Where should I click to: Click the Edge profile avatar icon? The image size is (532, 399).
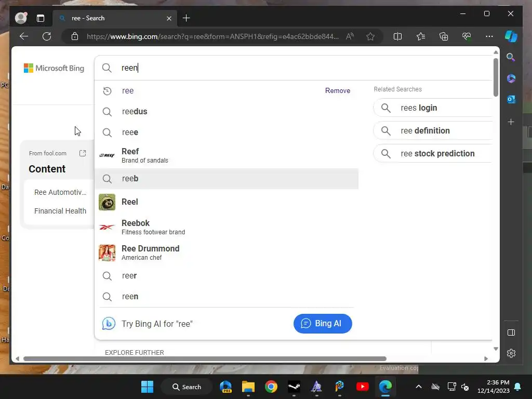[x=21, y=18]
